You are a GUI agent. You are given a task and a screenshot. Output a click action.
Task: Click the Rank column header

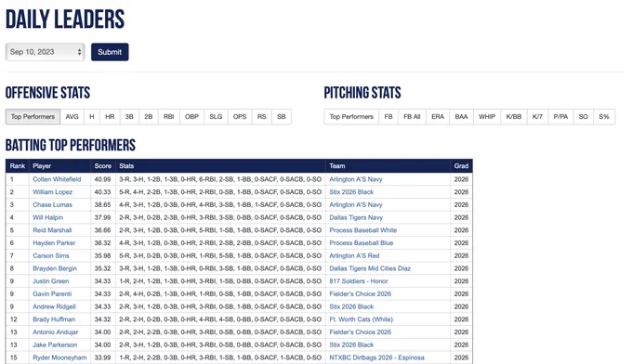[x=18, y=166]
